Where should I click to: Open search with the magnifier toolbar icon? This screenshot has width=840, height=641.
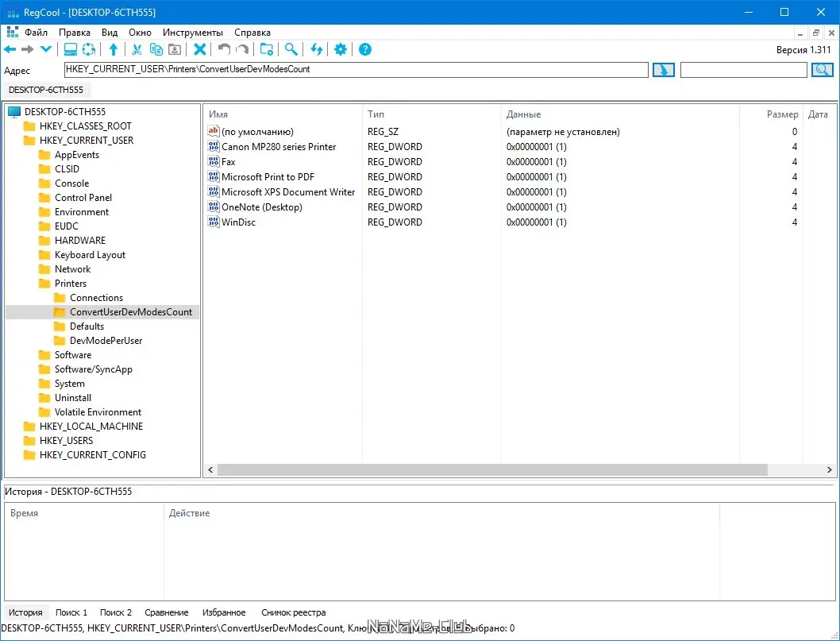point(291,49)
